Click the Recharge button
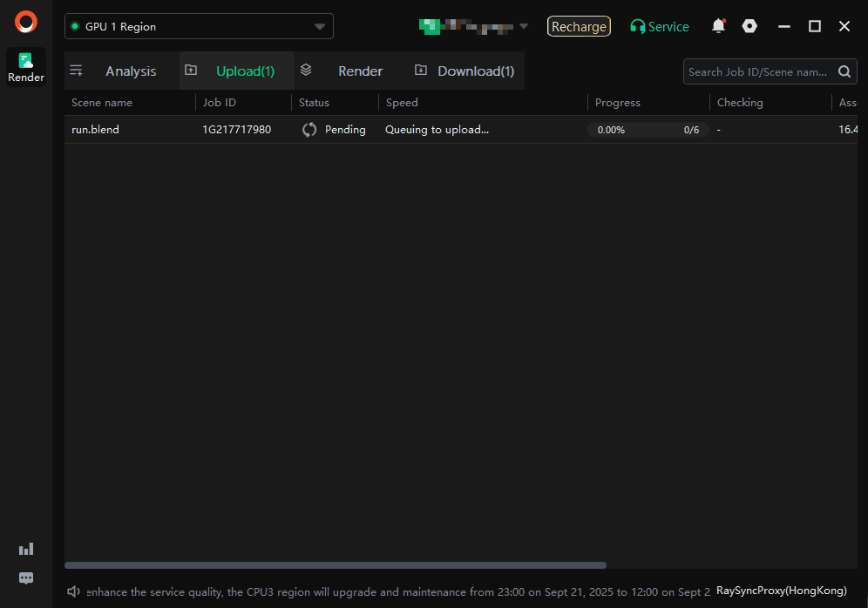This screenshot has width=868, height=608. click(x=579, y=27)
